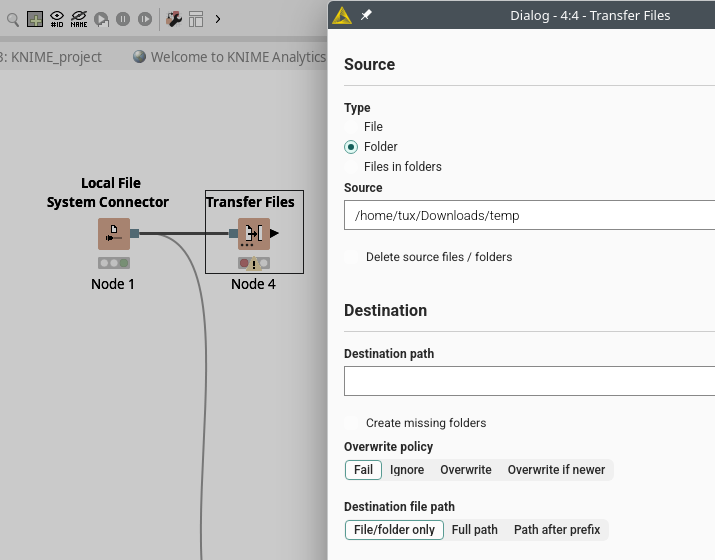Screen dimensions: 715x560
Task: Select Files in folders source type
Action: coord(351,167)
